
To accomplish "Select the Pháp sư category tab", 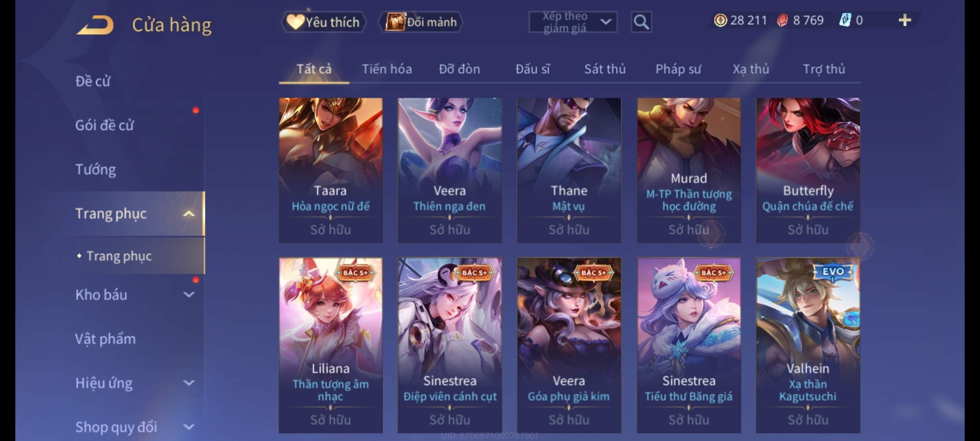I will pos(678,69).
